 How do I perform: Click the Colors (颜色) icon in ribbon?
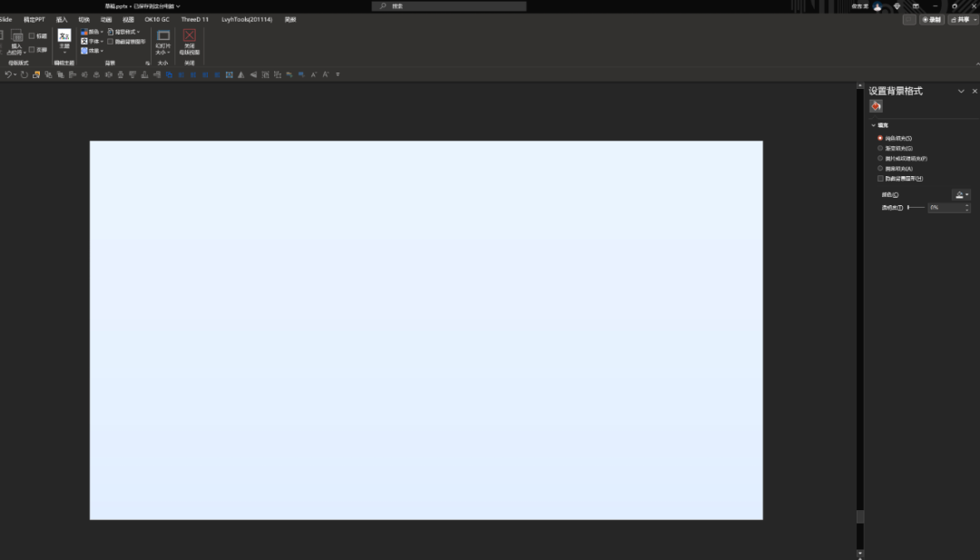[x=84, y=32]
